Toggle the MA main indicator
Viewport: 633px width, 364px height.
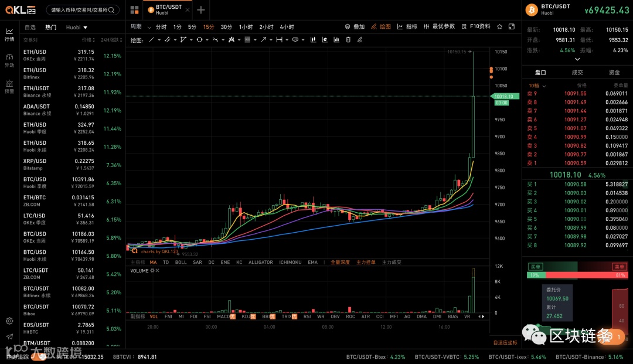tap(154, 263)
